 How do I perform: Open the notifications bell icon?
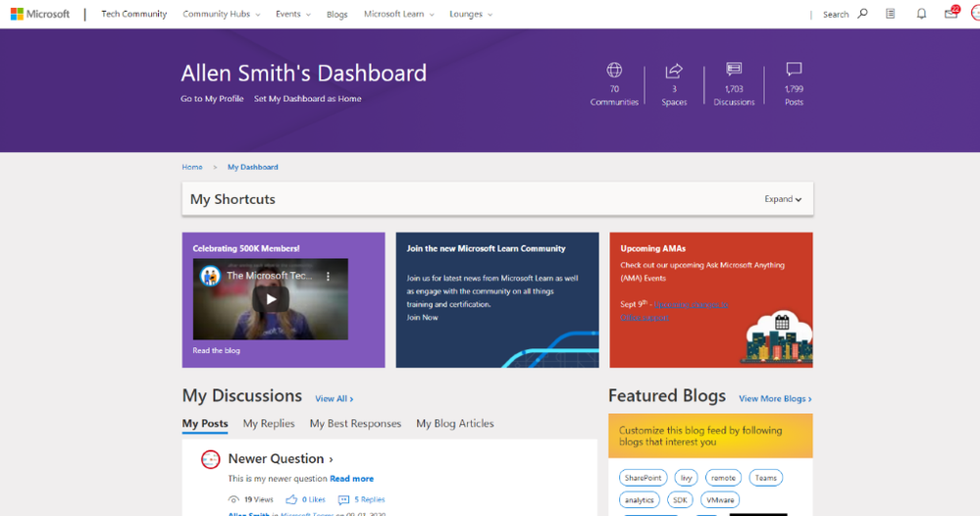(x=921, y=13)
